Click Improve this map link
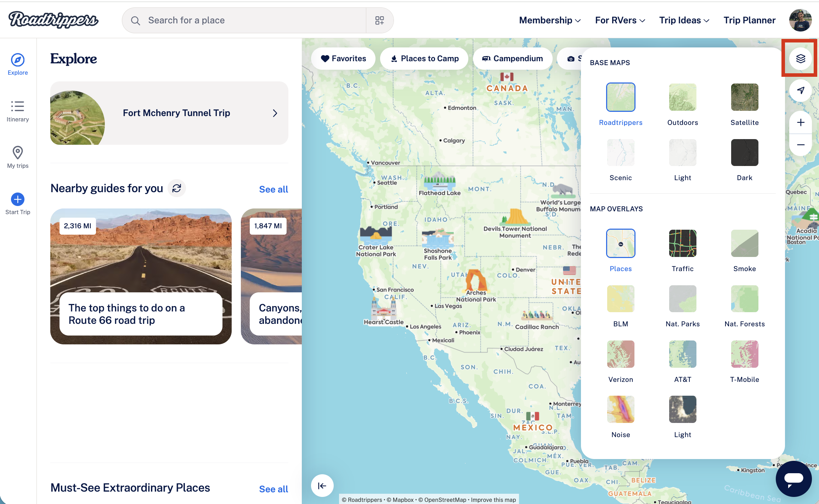Viewport: 819px width, 504px height. (x=493, y=500)
